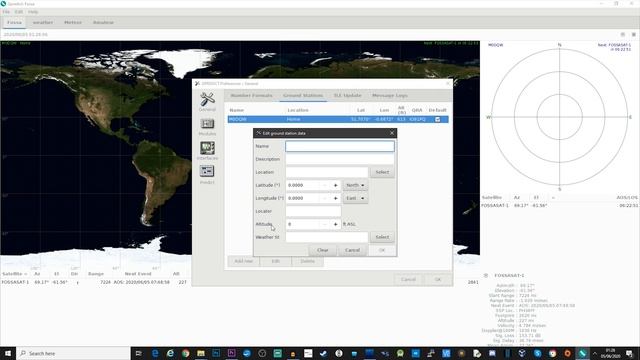Click Select button next to Weather St
The height and width of the screenshot is (360, 640).
click(x=382, y=237)
